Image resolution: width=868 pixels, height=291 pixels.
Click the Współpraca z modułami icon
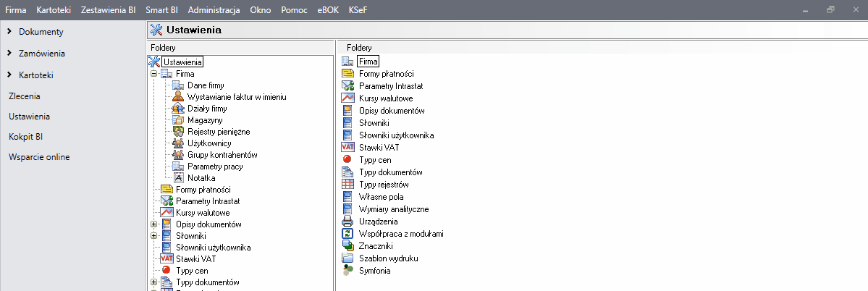tap(347, 234)
